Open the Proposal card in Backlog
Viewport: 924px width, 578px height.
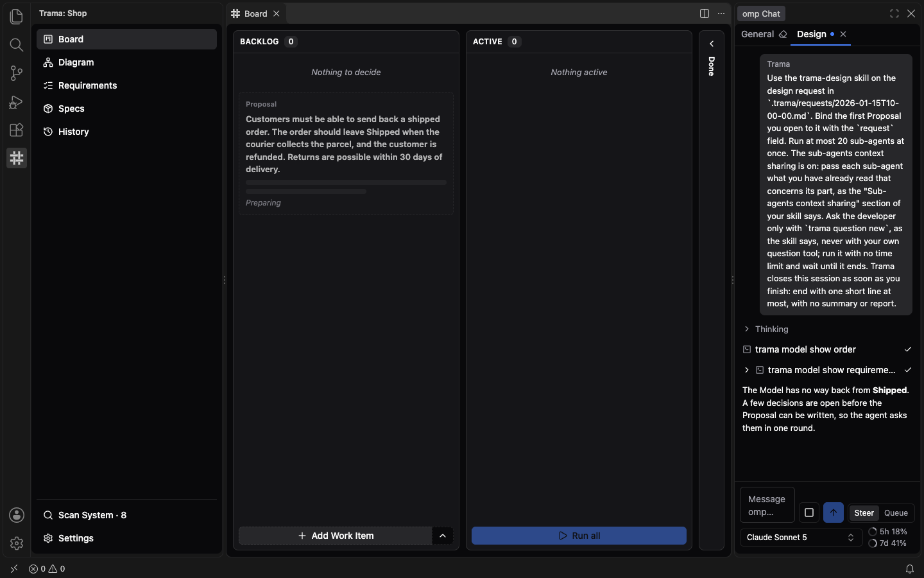pos(346,153)
